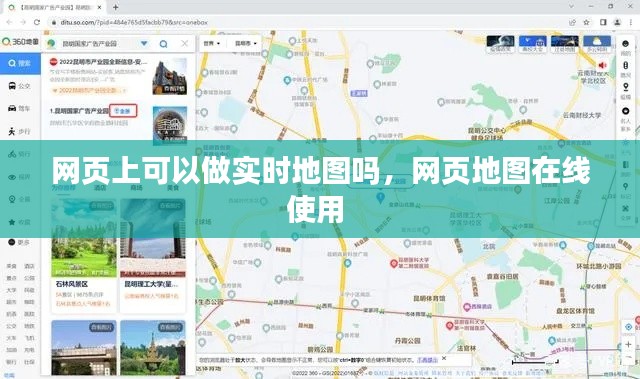
Task: Click the traffic light road-condition icon
Action: pos(625,65)
